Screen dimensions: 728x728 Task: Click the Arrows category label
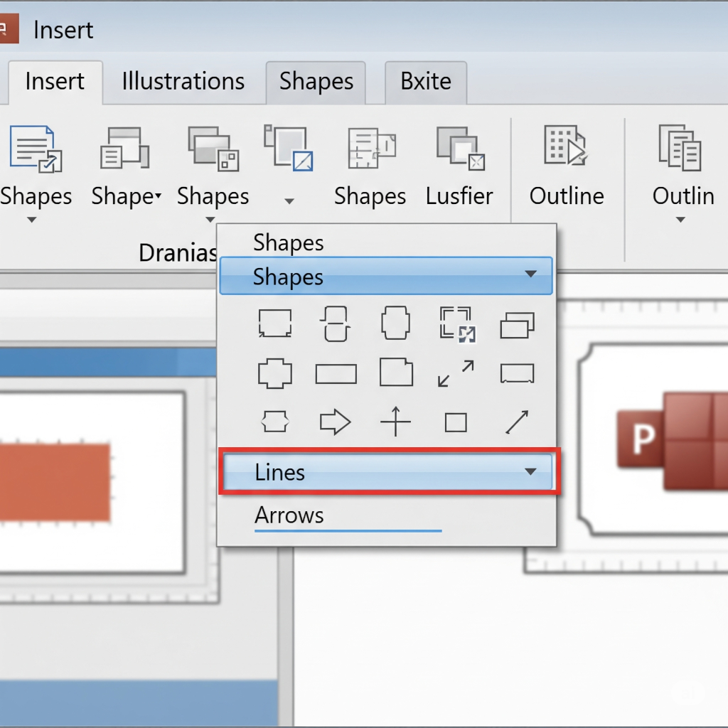[289, 515]
